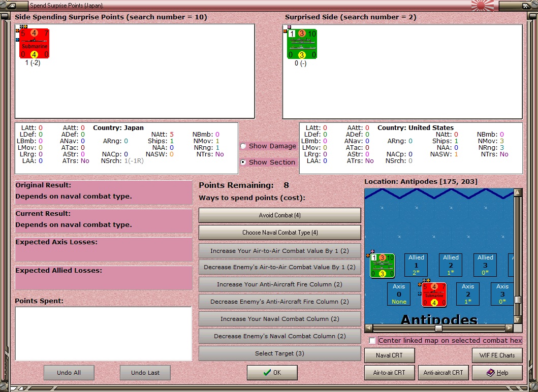Enable Center linked map on selected combat hex
Image resolution: width=538 pixels, height=392 pixels.
[372, 341]
